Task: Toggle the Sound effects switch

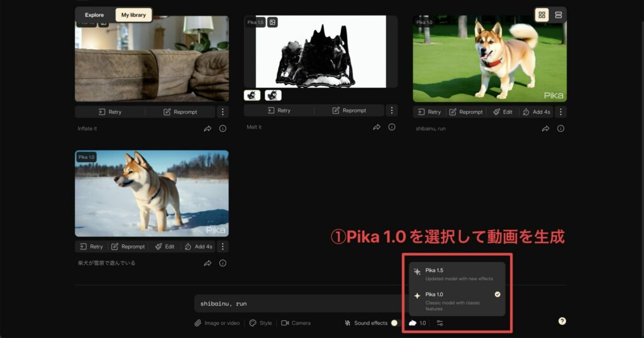Action: pyautogui.click(x=395, y=323)
